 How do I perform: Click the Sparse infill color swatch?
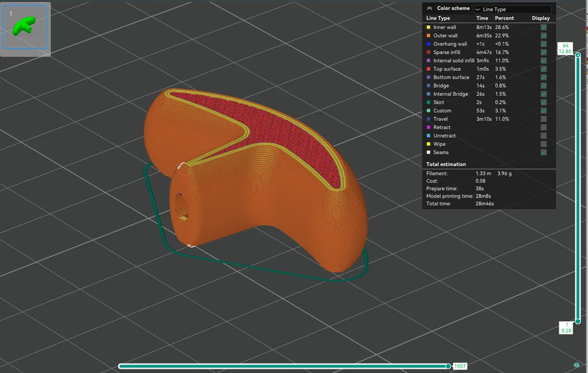coord(428,52)
